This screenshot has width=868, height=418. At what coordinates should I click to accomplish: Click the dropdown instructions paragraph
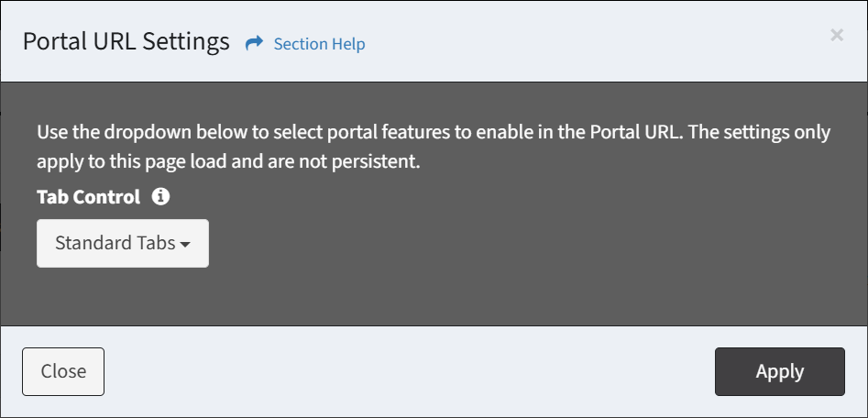point(434,148)
